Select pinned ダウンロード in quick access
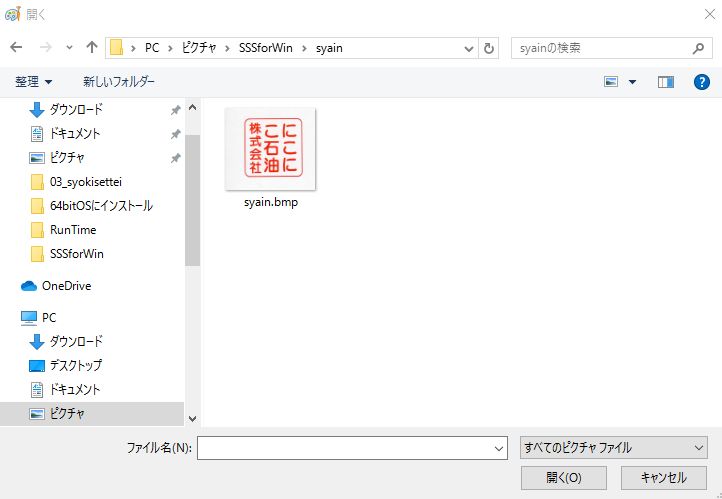 click(76, 110)
